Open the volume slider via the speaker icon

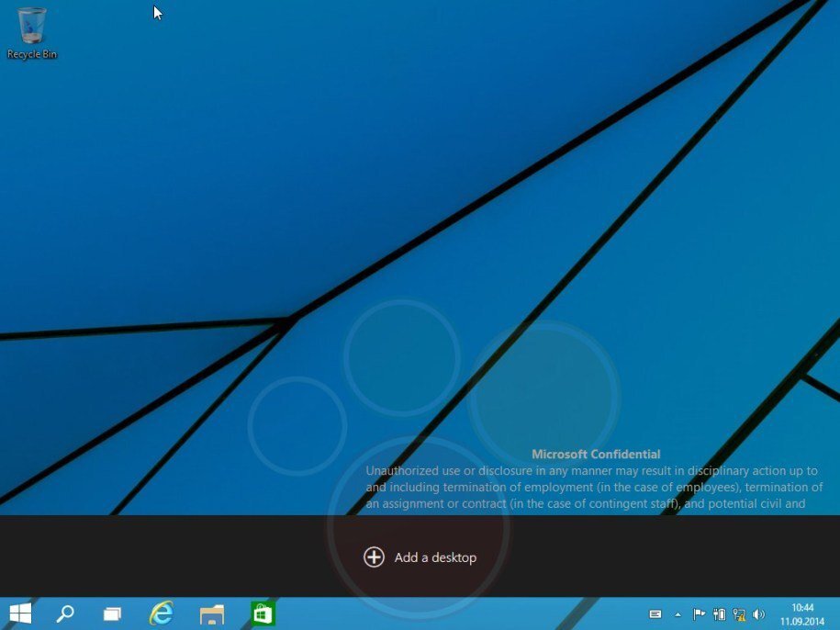759,613
